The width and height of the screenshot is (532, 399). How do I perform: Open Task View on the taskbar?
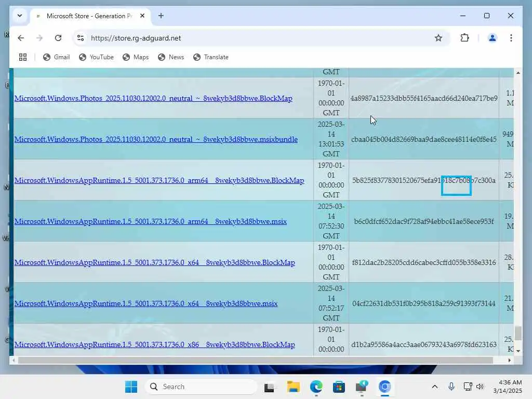click(270, 387)
